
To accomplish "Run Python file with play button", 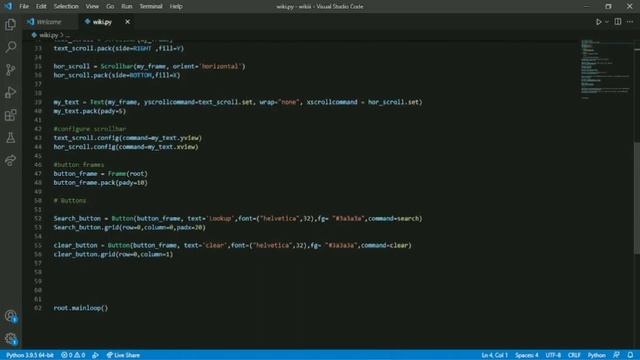I will [x=598, y=22].
